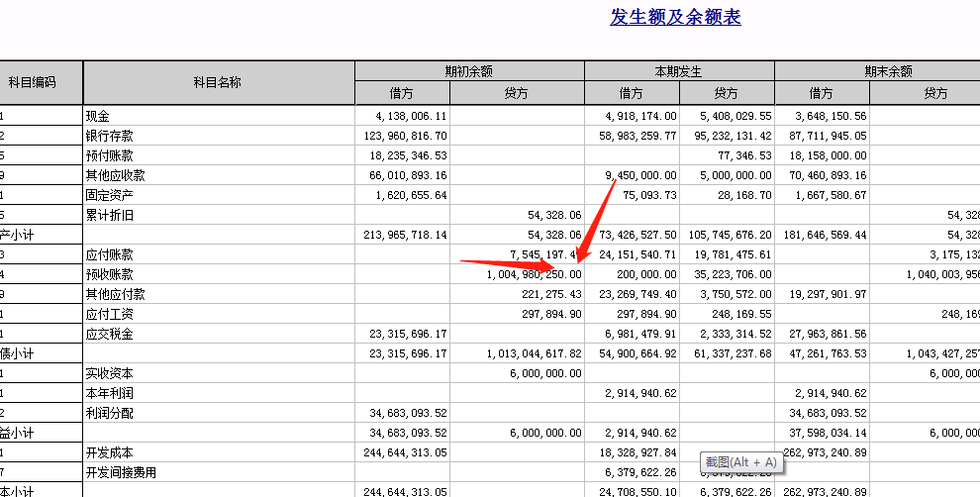Select the 应交税金 account name
Image resolution: width=980 pixels, height=497 pixels.
click(x=109, y=334)
